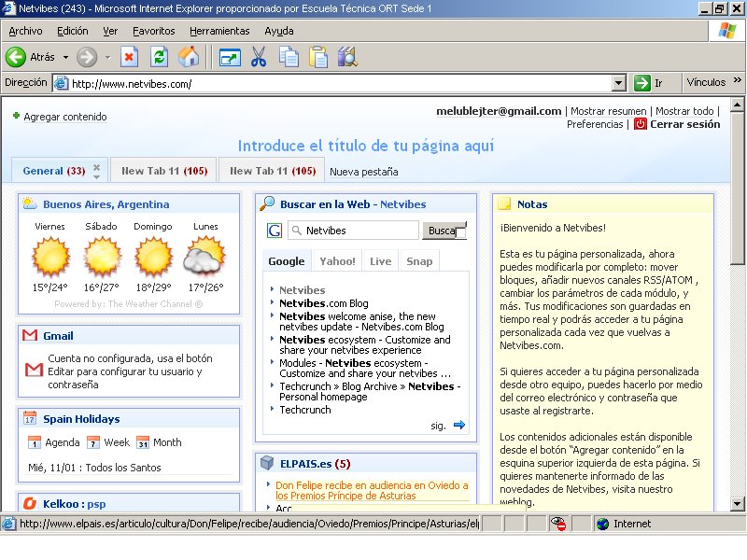The width and height of the screenshot is (747, 560).
Task: Switch search to the Snap tab
Action: pos(419,261)
